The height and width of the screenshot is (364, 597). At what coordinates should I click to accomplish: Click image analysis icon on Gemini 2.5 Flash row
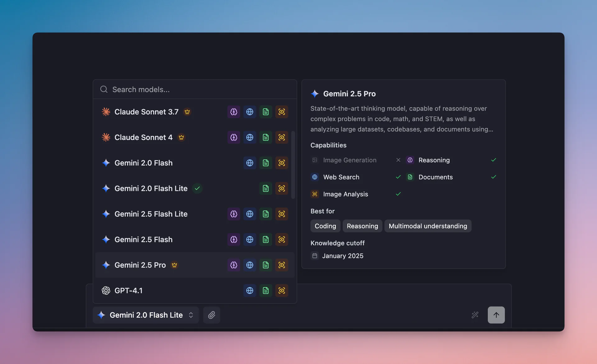click(x=282, y=239)
